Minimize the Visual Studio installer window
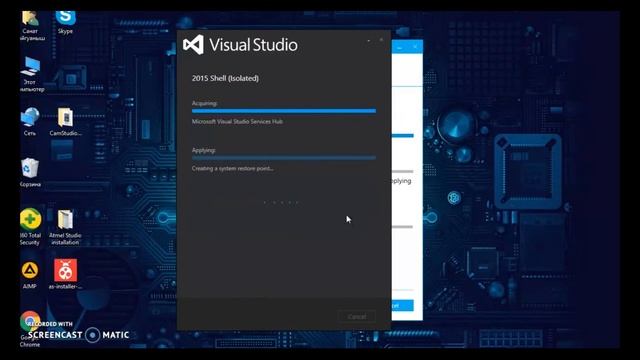640x360 pixels. tap(369, 40)
